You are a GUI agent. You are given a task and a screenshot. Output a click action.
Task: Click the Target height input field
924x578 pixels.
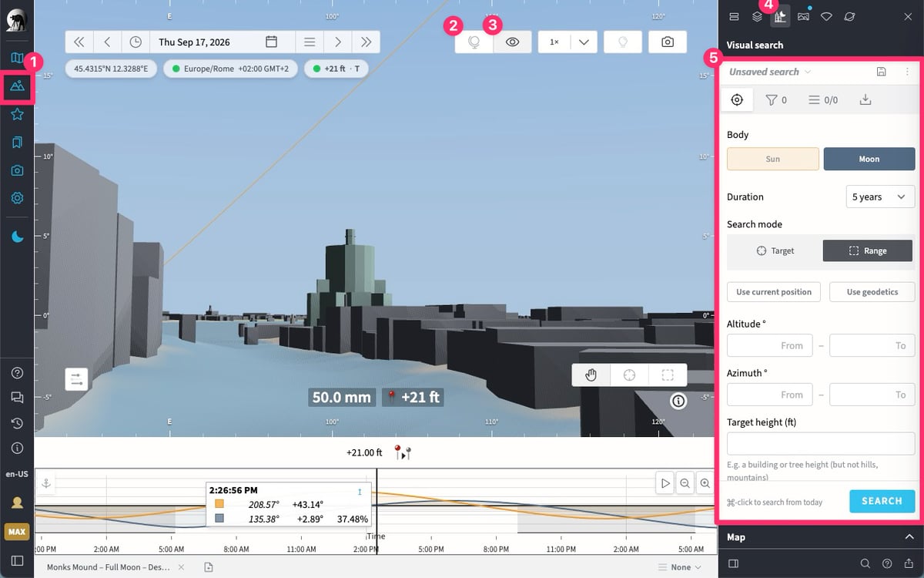[821, 443]
